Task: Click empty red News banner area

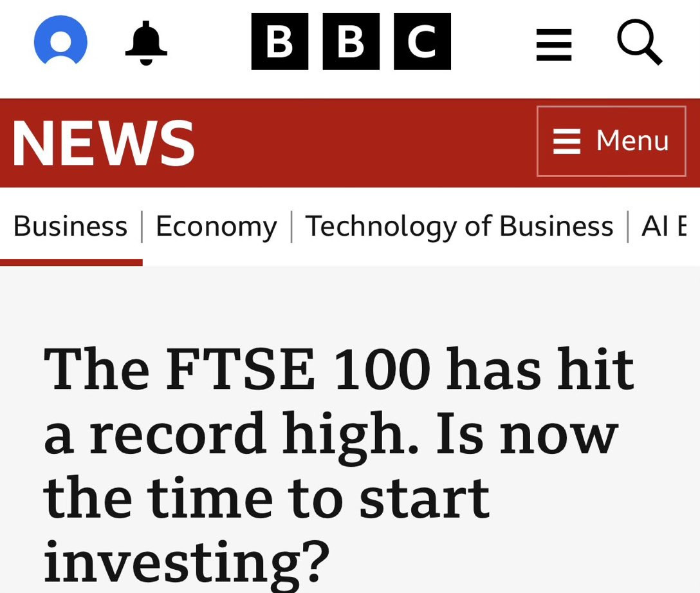Action: click(365, 143)
